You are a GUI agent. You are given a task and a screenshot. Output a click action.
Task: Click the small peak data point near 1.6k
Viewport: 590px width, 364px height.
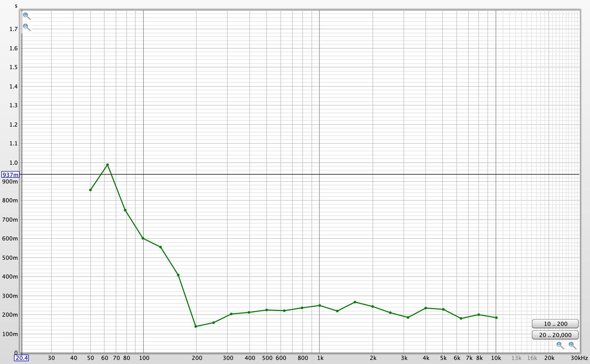[x=355, y=302]
